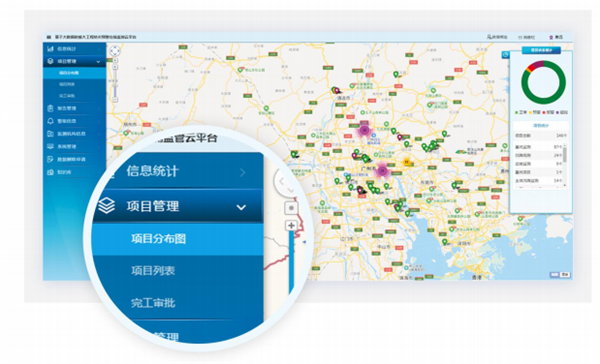Viewport: 600px width, 364px height.
Task: Click the edit-document icon of 数据删除申请 menu
Action: 50,159
